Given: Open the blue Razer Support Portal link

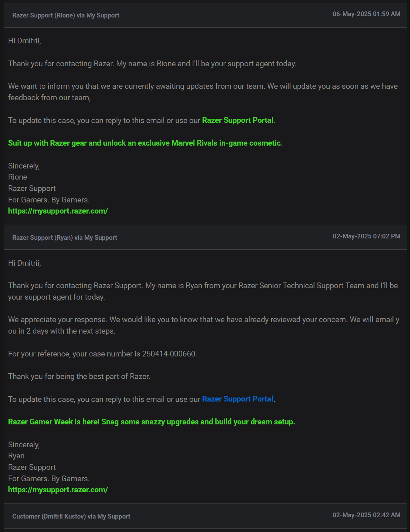Looking at the screenshot, I should (237, 399).
